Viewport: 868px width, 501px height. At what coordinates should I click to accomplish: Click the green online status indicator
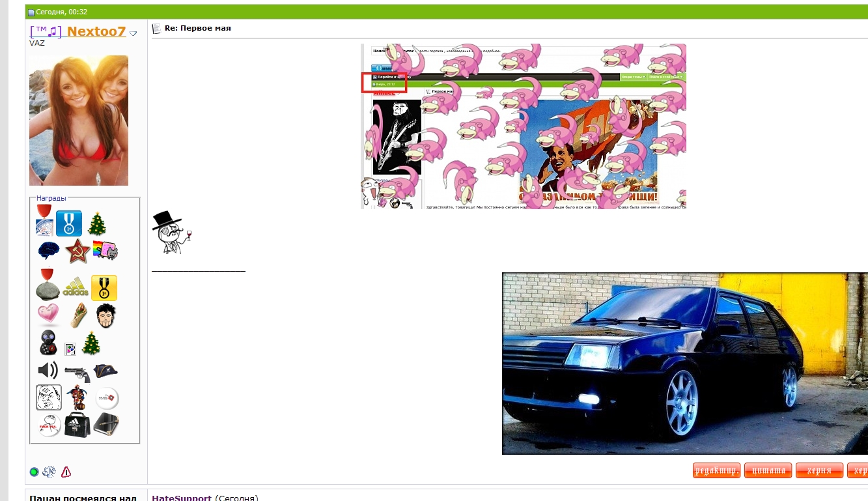tap(35, 472)
